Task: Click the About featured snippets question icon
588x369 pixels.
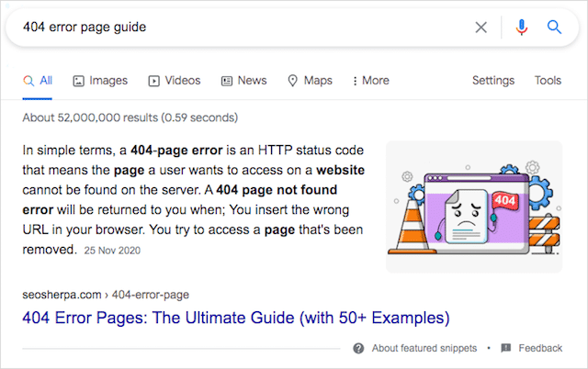Action: click(x=358, y=349)
